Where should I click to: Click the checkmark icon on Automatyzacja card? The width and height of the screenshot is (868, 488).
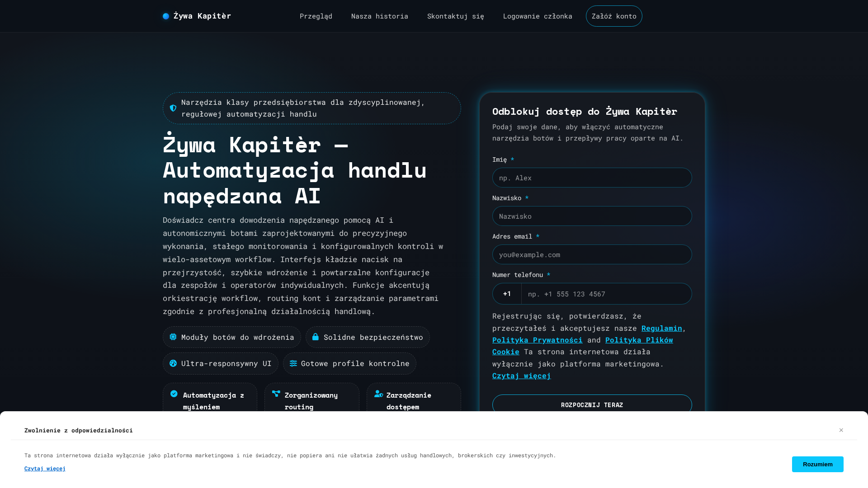174,394
